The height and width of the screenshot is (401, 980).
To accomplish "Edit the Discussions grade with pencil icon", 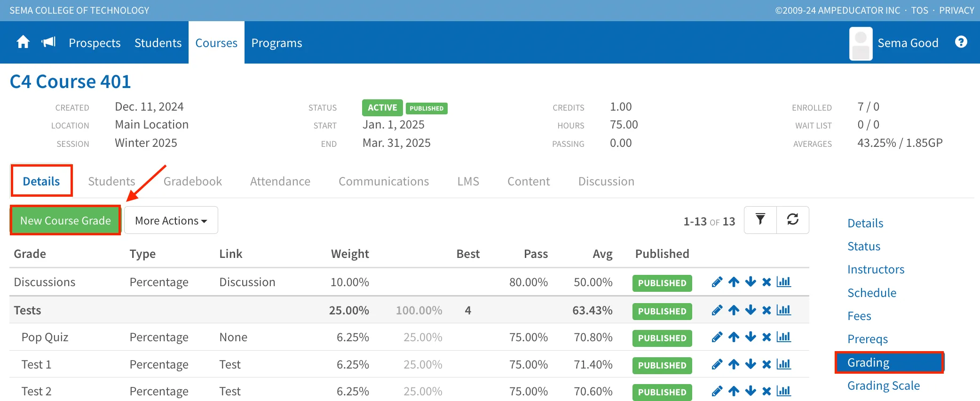I will click(x=717, y=282).
